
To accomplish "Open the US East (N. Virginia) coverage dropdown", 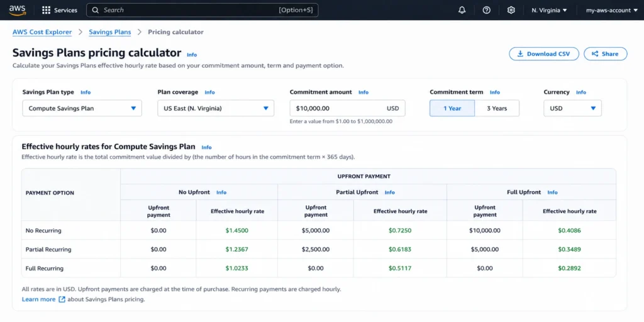I will 216,108.
